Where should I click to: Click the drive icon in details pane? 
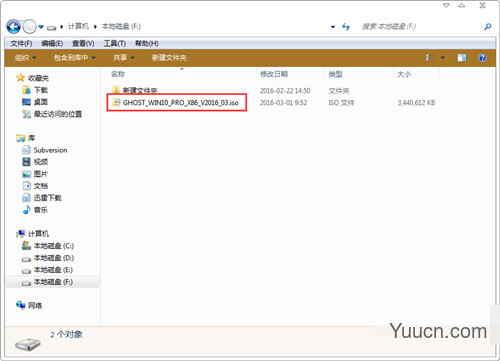(28, 344)
